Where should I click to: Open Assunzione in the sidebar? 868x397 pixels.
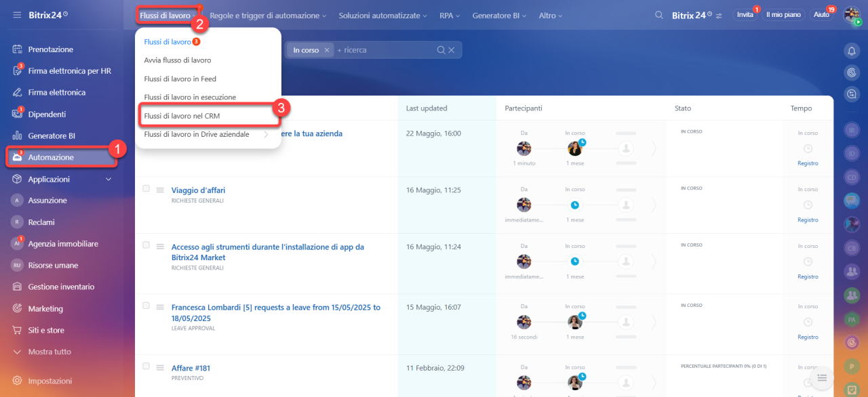(x=47, y=201)
